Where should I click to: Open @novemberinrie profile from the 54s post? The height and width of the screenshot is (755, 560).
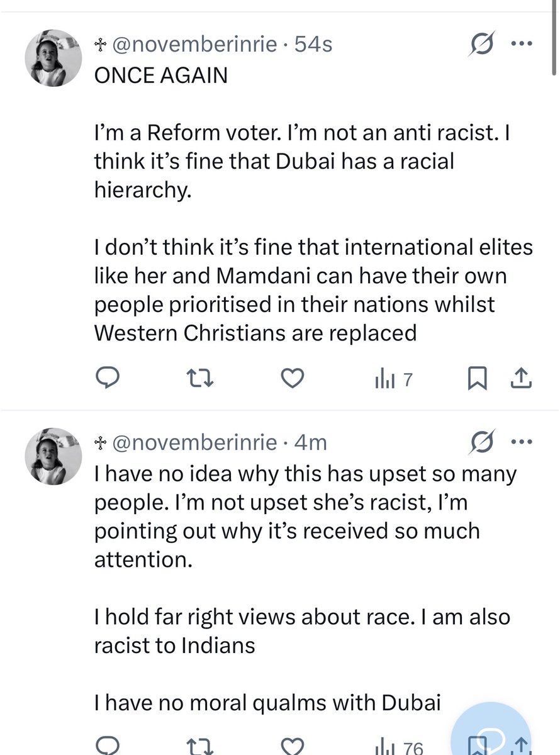196,45
